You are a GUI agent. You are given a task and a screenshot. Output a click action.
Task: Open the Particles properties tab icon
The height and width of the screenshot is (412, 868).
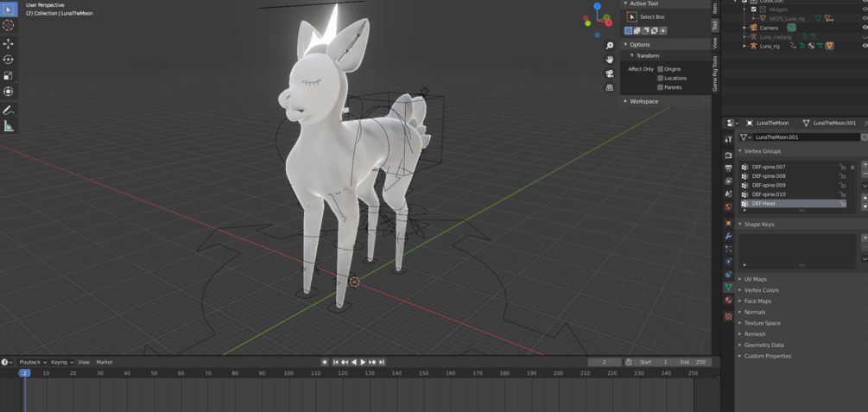(728, 249)
